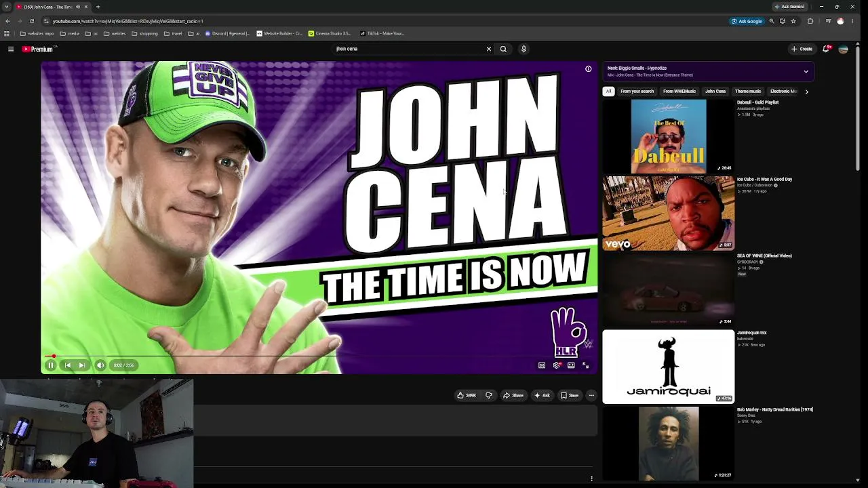Mute the tab via its speaker icon
This screenshot has height=488, width=868.
point(78,7)
